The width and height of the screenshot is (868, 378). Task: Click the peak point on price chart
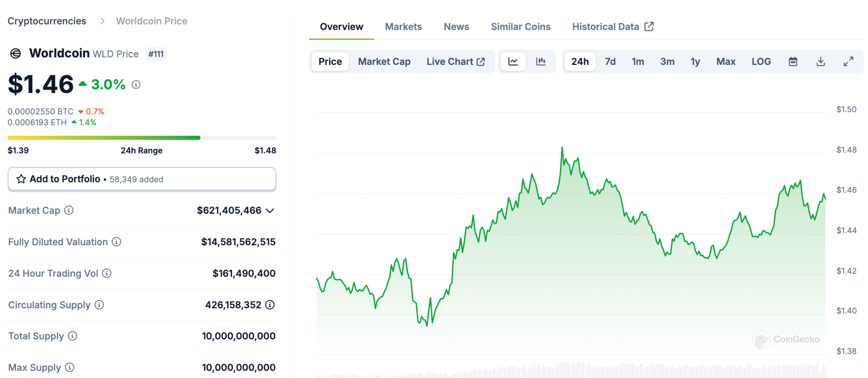(562, 147)
